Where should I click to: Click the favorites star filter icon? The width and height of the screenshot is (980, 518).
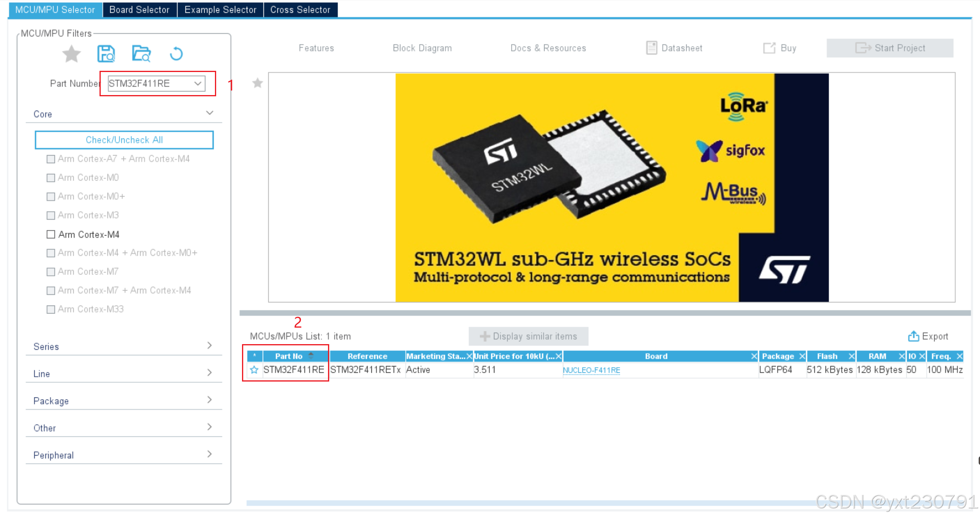(72, 54)
